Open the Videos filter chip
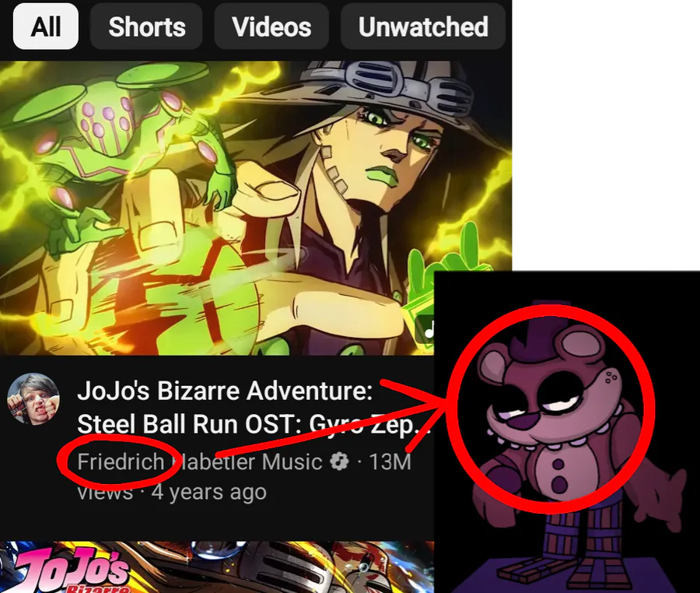 pyautogui.click(x=271, y=26)
